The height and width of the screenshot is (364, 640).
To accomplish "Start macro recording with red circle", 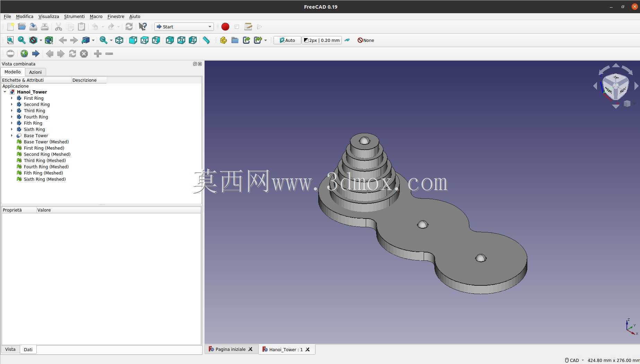I will (x=225, y=27).
